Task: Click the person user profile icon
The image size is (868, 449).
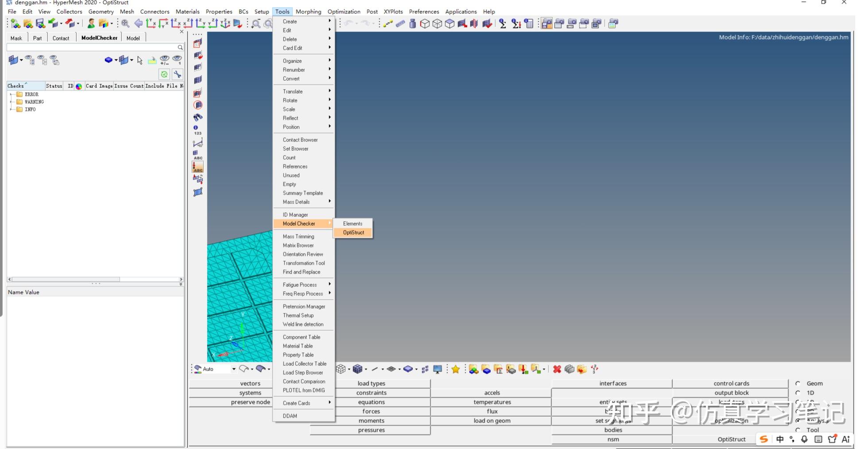Action: coord(91,23)
